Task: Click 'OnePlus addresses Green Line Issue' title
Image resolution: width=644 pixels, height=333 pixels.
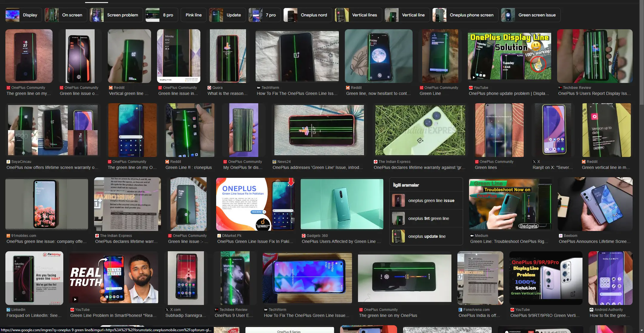Action: pos(318,167)
